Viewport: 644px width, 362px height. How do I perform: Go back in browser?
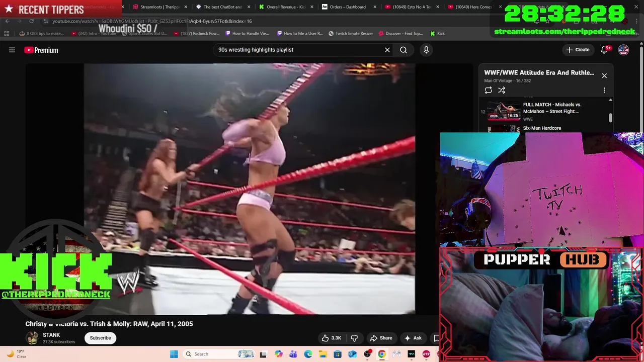(7, 21)
